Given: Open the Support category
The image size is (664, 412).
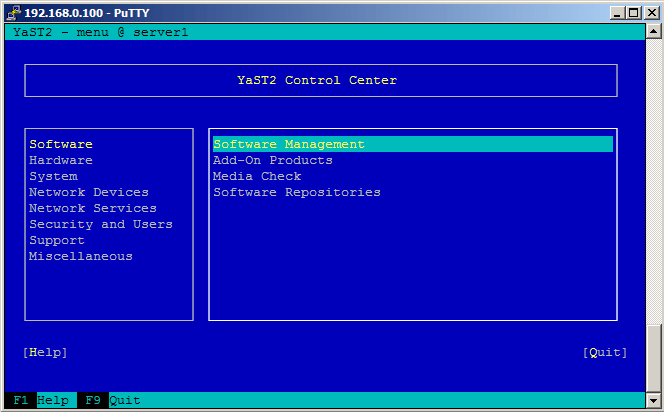Looking at the screenshot, I should point(56,240).
